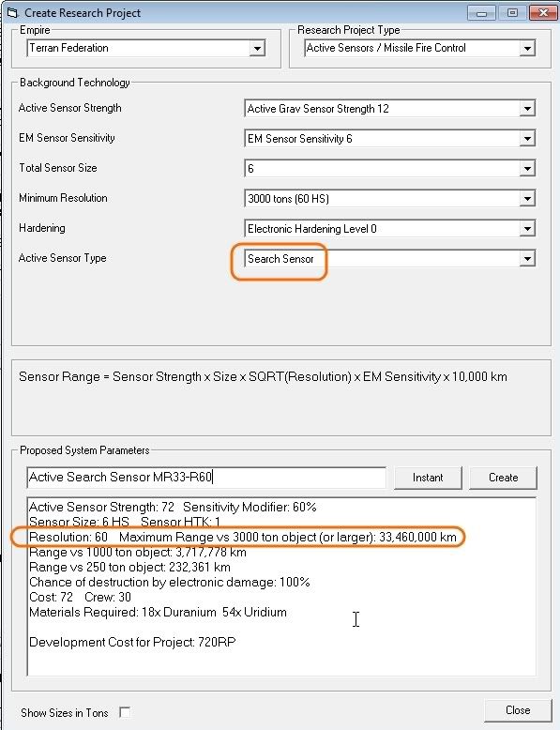Expand the Research Project Type dropdown arrow

pyautogui.click(x=527, y=48)
